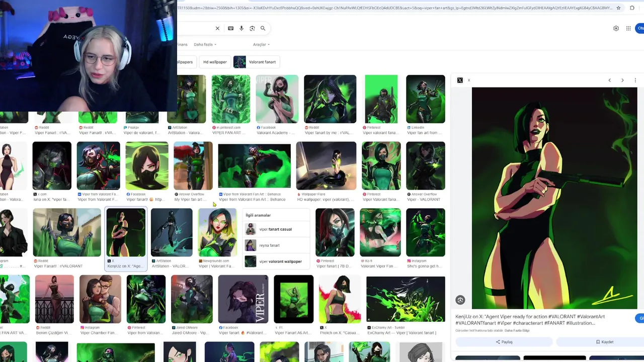Select the 'Hd wallpaper' filter chip
Viewport: 644px width, 362px height.
(x=215, y=62)
